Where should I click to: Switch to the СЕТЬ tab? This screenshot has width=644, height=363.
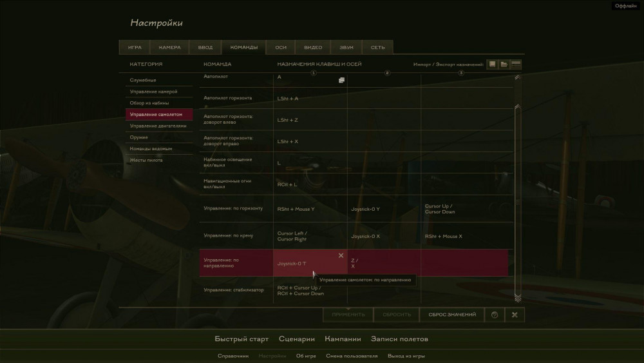378,47
